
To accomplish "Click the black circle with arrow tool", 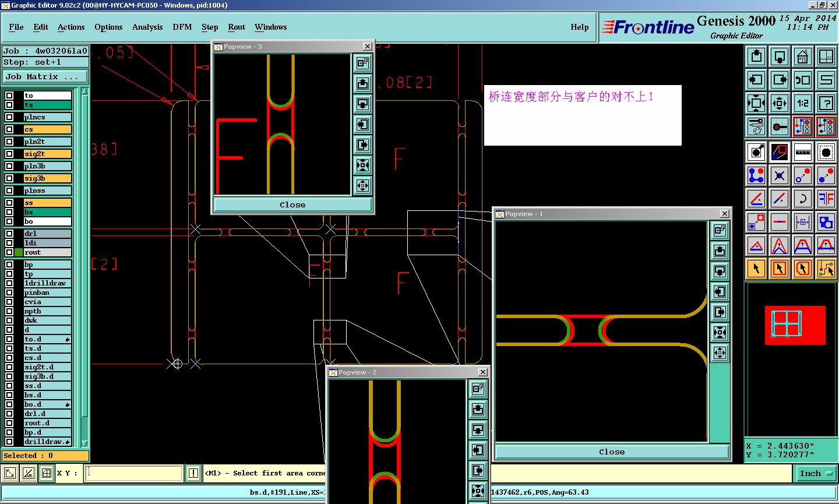I will (x=756, y=152).
